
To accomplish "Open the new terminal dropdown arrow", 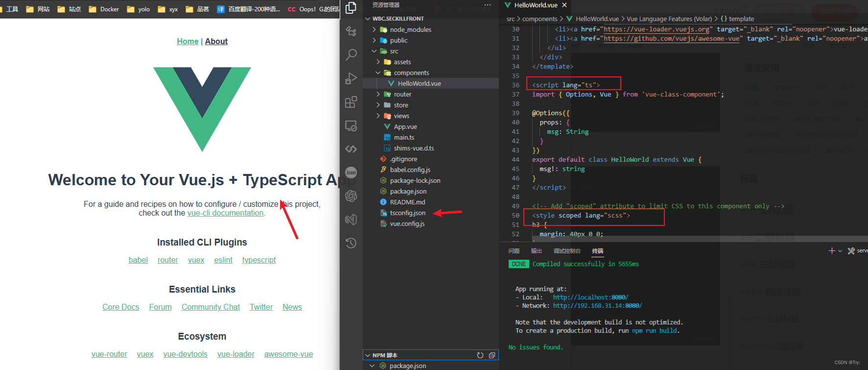I will (x=840, y=251).
